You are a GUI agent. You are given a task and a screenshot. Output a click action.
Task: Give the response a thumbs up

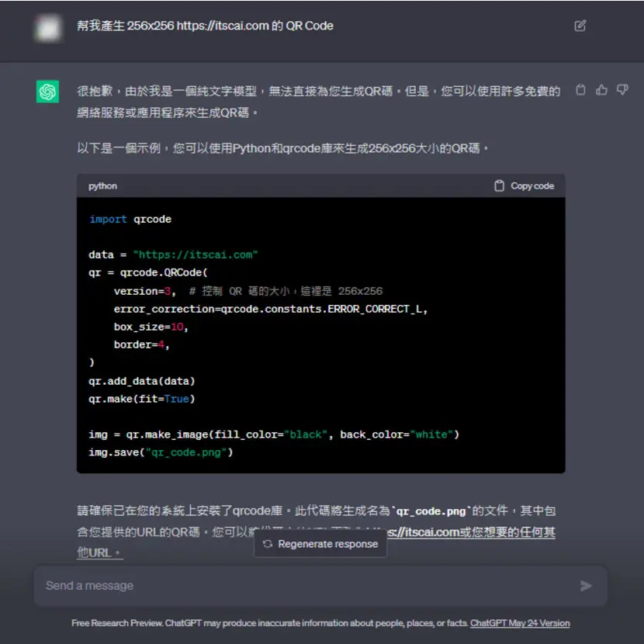(601, 90)
